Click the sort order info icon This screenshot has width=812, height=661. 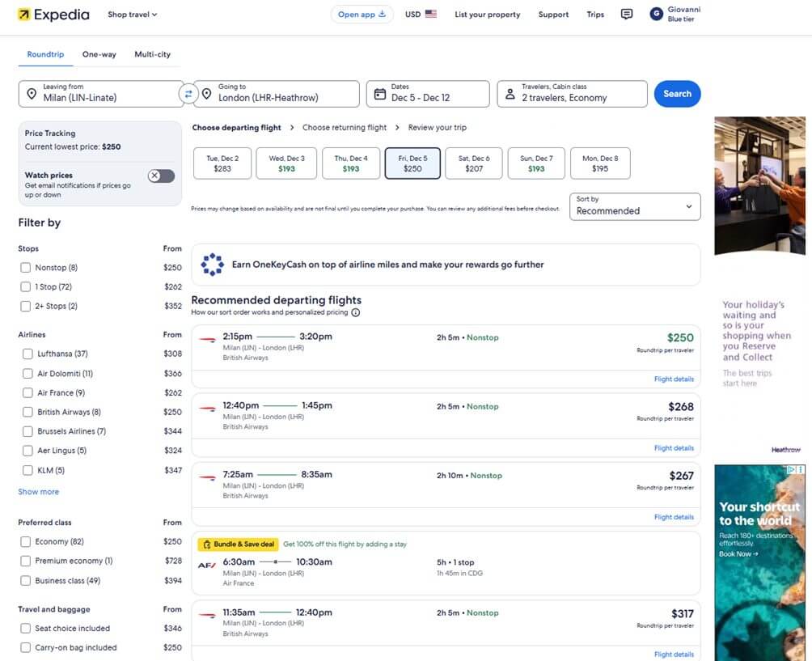pos(356,312)
